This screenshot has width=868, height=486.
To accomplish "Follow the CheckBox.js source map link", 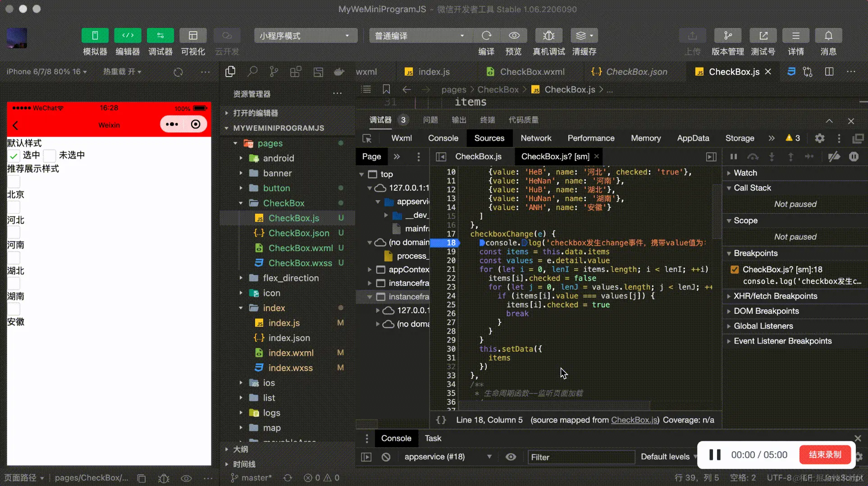I will pos(635,420).
